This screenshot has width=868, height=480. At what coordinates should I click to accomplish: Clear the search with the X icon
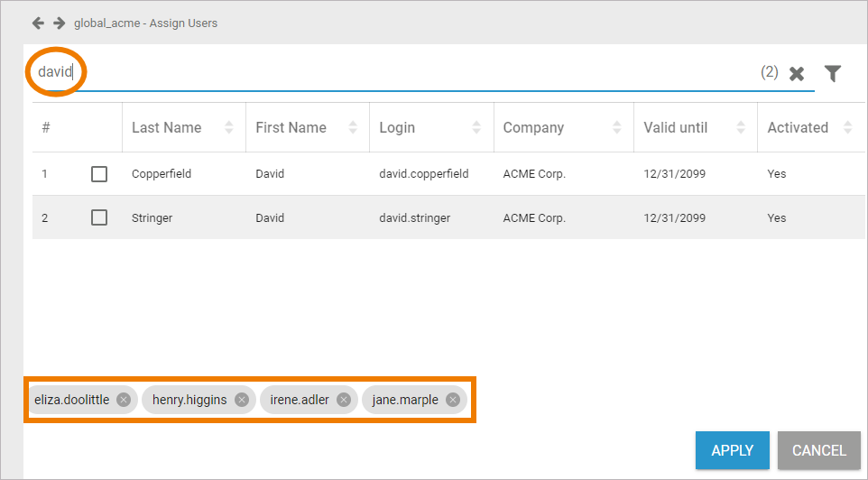pos(797,74)
